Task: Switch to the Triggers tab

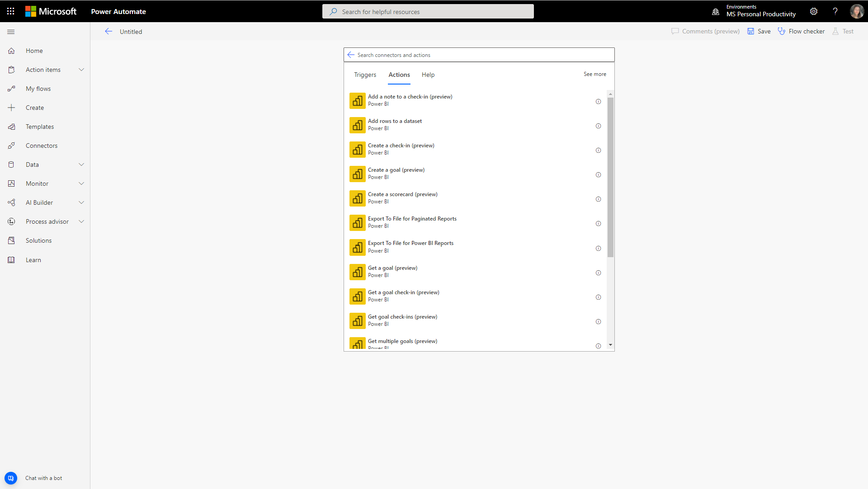Action: click(x=365, y=75)
